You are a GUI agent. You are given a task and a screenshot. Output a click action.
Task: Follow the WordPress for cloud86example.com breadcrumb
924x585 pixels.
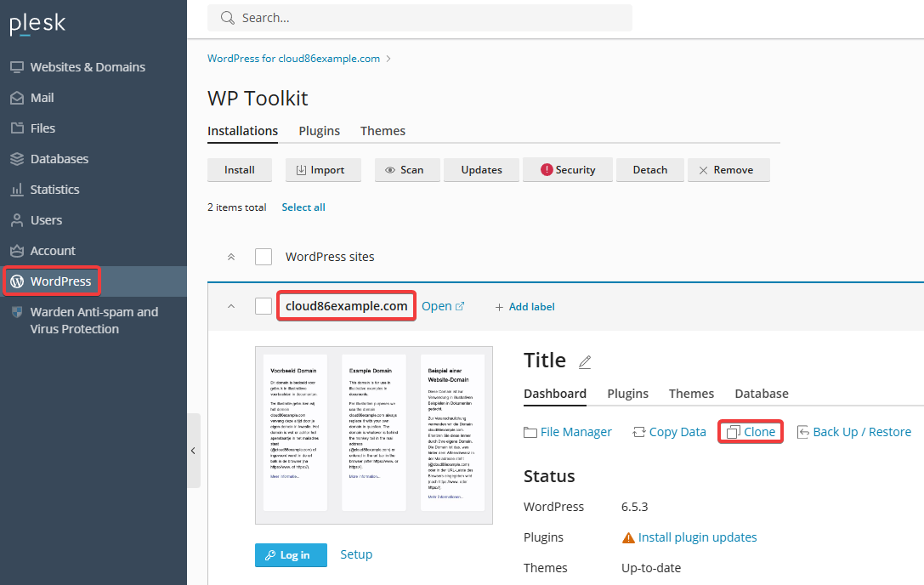pos(293,59)
